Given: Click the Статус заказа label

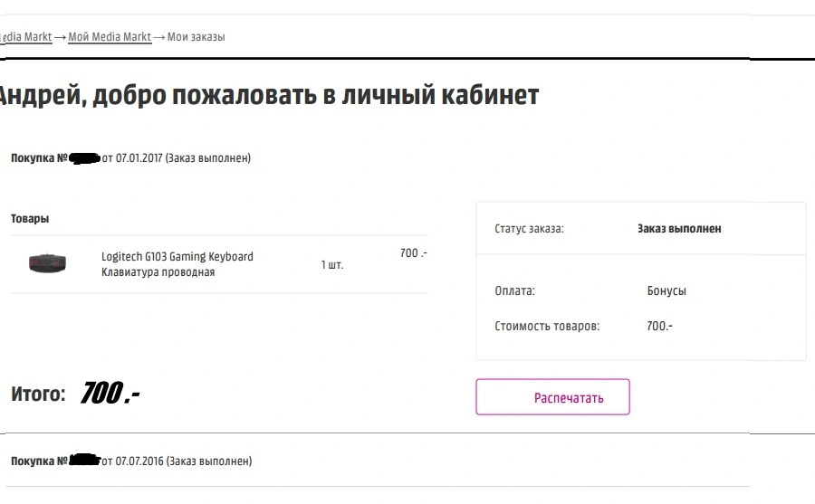Looking at the screenshot, I should pyautogui.click(x=529, y=229).
